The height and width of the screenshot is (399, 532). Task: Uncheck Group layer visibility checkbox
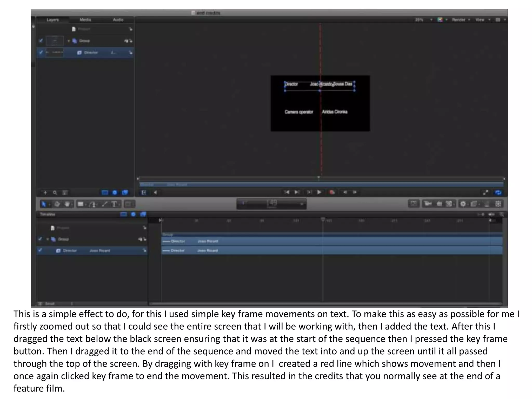(x=41, y=41)
